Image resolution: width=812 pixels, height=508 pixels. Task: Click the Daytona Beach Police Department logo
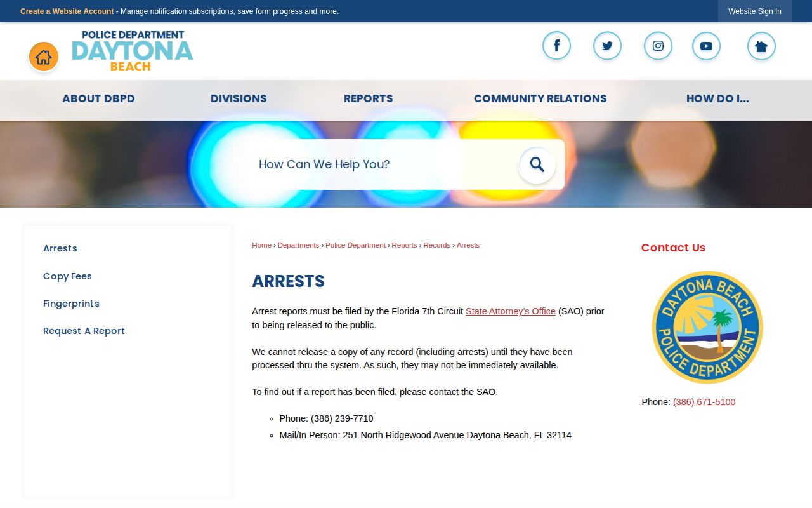click(x=133, y=51)
